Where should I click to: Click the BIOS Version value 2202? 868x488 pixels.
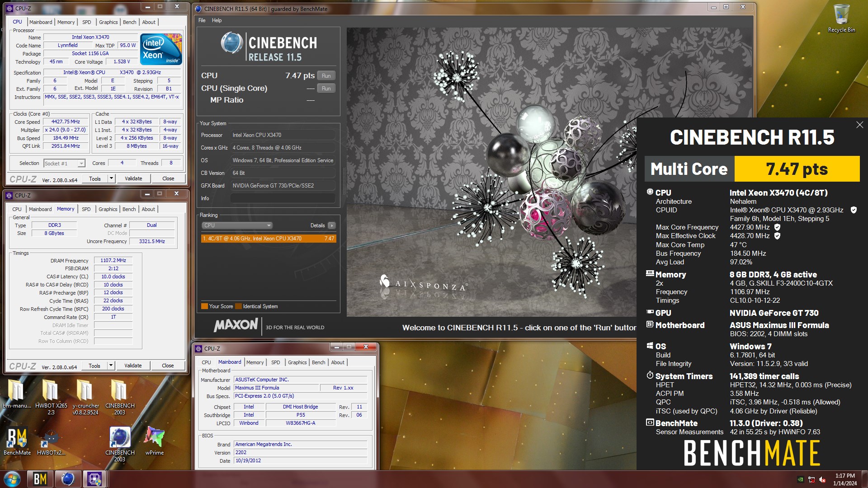pos(301,453)
